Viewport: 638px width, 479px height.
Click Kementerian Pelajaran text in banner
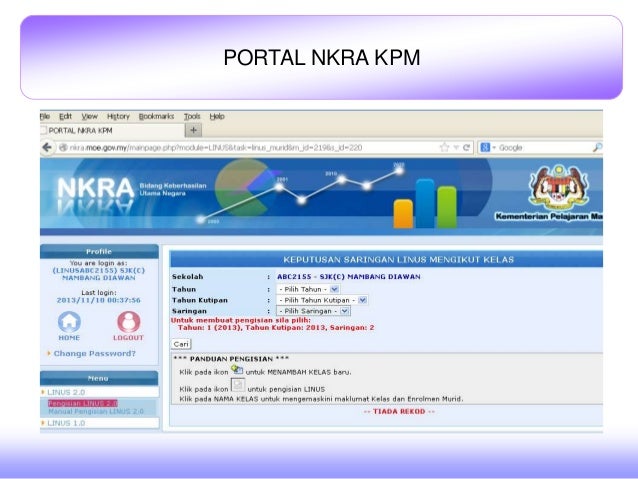[x=549, y=217]
